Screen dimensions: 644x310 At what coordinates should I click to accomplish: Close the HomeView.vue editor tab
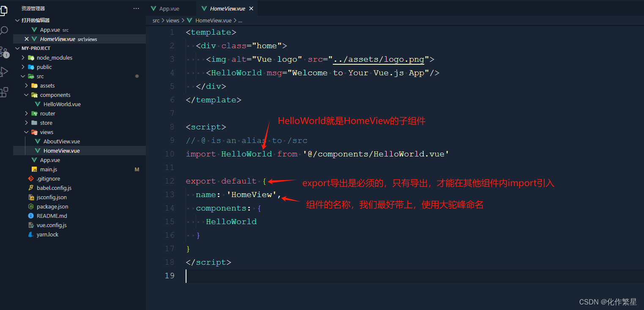[x=251, y=8]
